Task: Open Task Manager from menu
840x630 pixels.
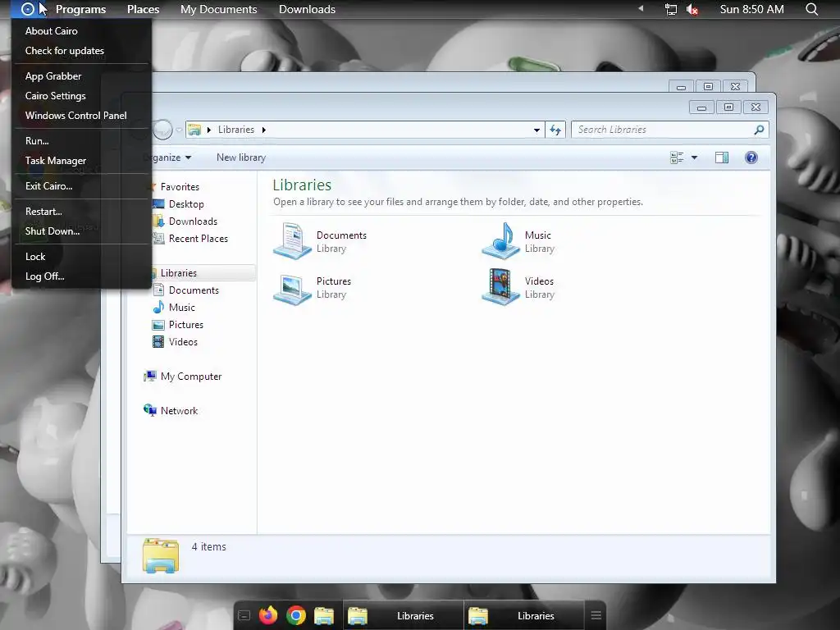Action: coord(81,161)
